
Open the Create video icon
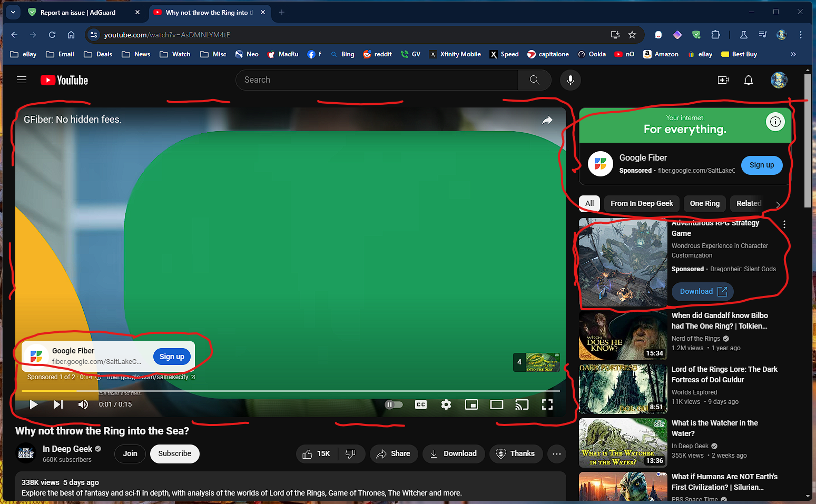click(723, 80)
